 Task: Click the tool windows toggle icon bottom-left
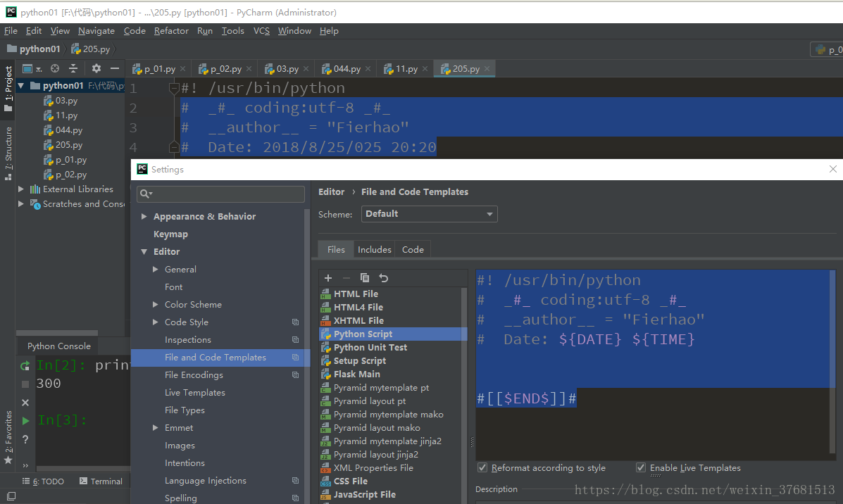coord(11,496)
